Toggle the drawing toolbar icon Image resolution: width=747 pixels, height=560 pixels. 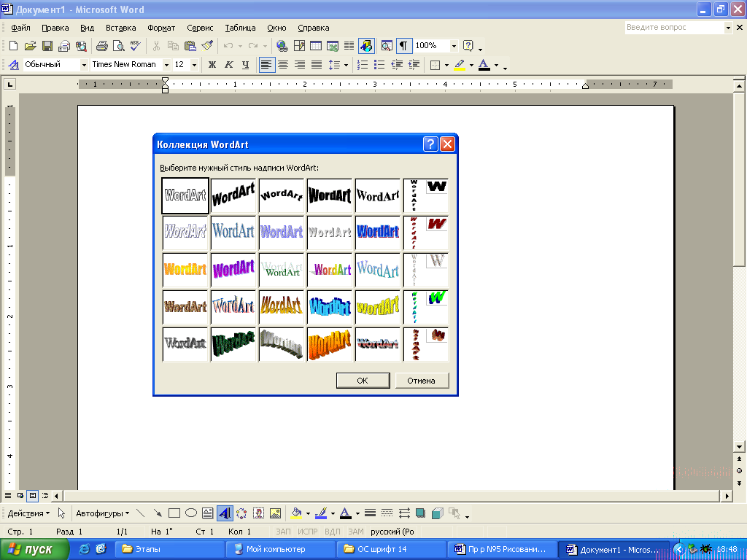tap(366, 46)
